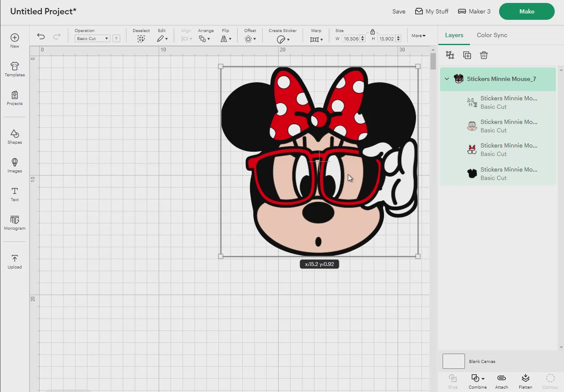This screenshot has width=564, height=392.
Task: Click the Attach button
Action: click(x=502, y=381)
